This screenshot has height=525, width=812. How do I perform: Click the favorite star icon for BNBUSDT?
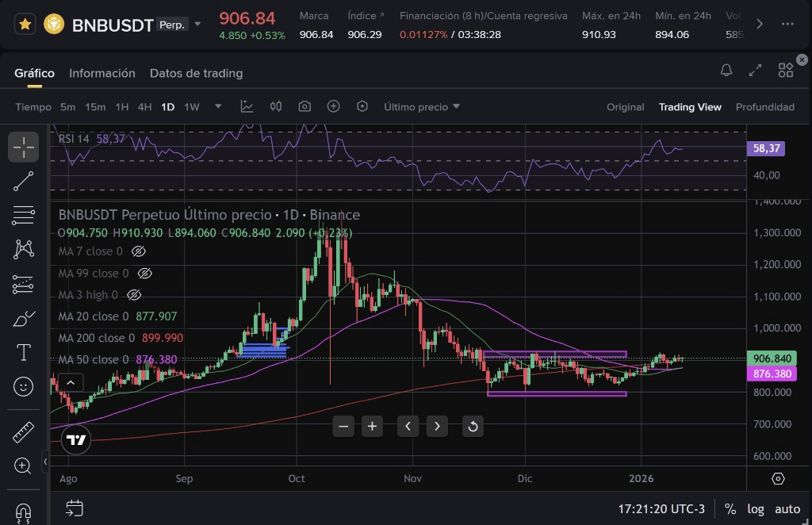click(x=25, y=25)
